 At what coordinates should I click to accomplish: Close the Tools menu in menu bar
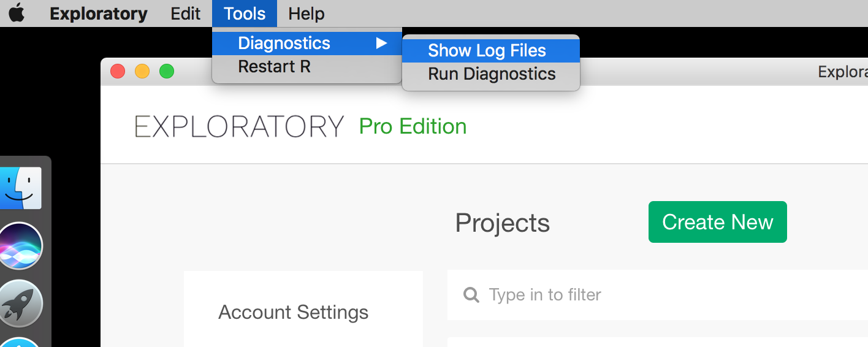pos(245,13)
